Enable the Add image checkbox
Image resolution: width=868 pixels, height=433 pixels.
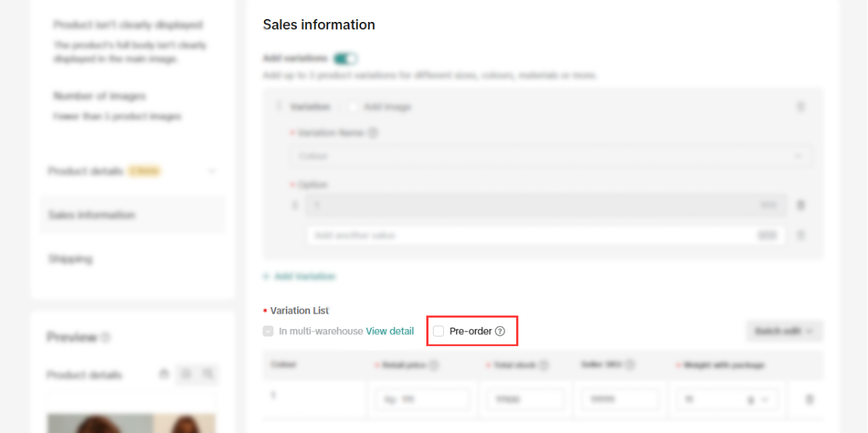tap(352, 107)
